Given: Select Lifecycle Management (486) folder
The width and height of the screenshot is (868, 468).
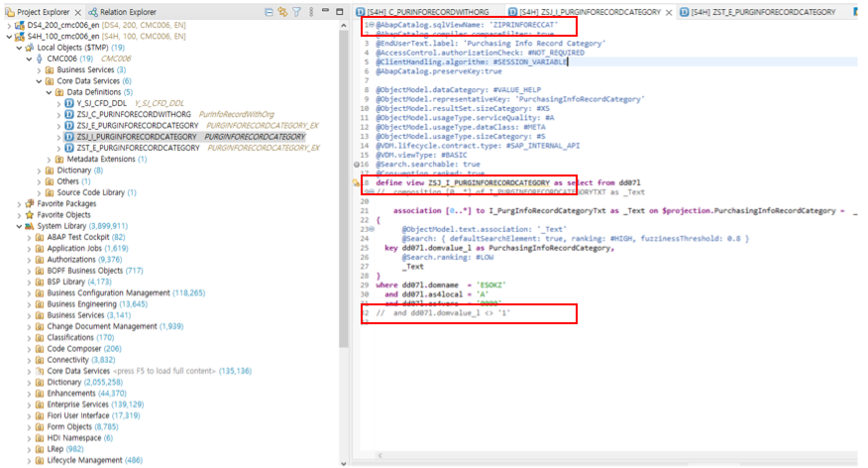Looking at the screenshot, I should click(x=95, y=460).
